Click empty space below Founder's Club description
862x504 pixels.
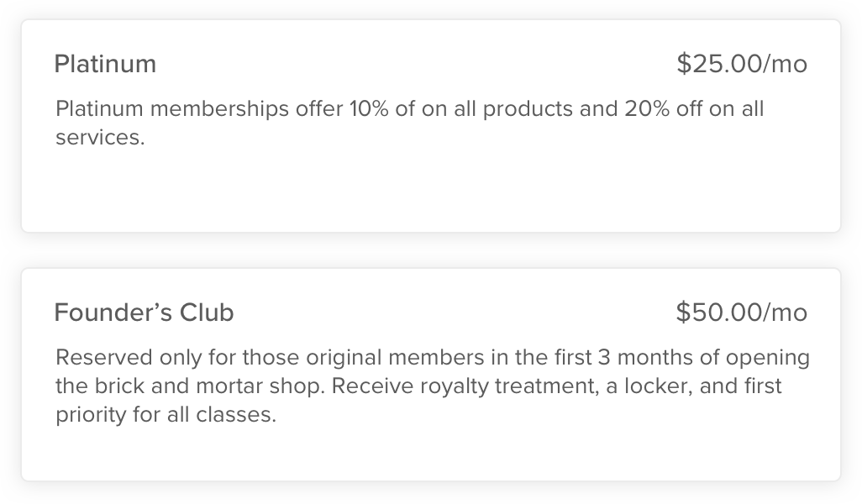tap(430, 454)
